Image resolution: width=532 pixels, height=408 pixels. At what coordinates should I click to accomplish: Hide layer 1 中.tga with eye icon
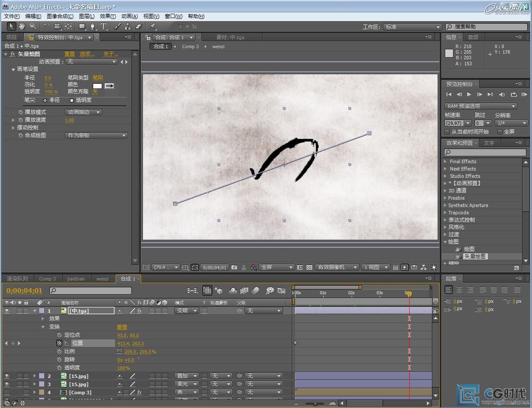pos(7,311)
